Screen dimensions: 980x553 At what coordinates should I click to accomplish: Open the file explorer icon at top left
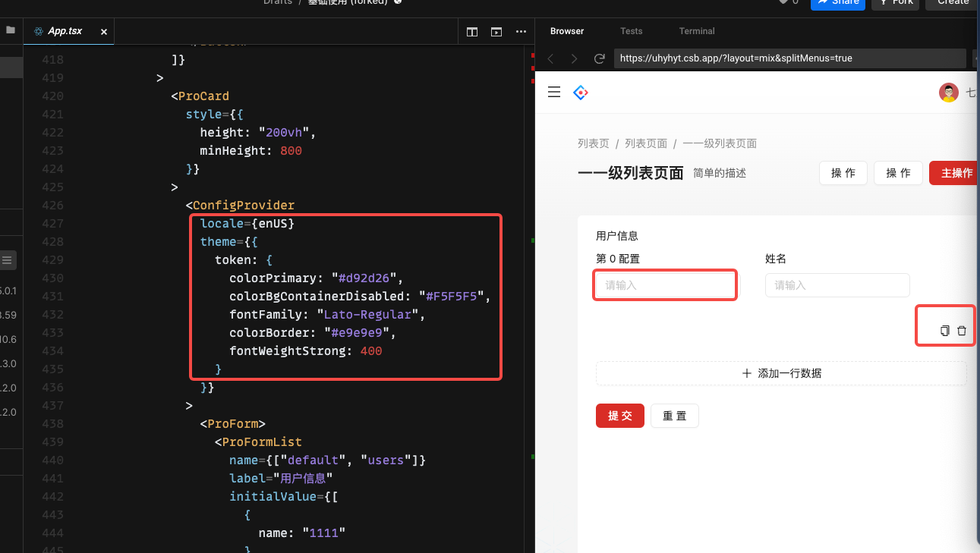pos(11,31)
